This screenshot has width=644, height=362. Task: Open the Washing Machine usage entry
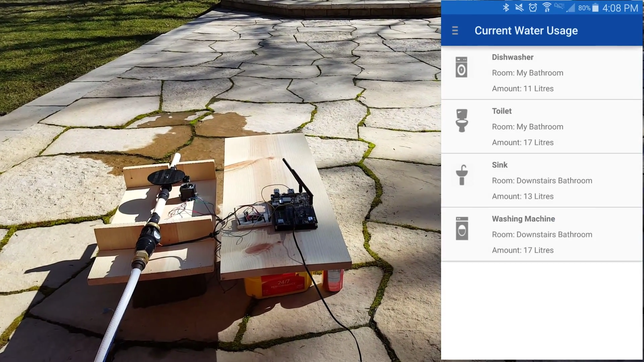[x=523, y=219]
